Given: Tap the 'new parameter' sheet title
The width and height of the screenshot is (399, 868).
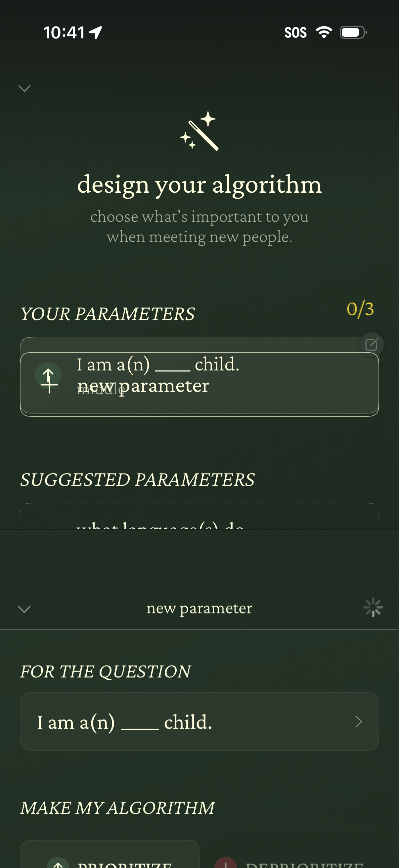Looking at the screenshot, I should click(x=199, y=608).
